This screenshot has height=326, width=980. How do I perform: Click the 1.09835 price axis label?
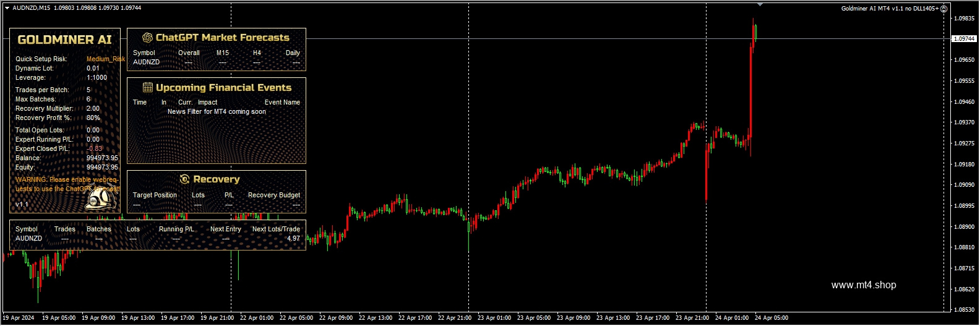[964, 19]
